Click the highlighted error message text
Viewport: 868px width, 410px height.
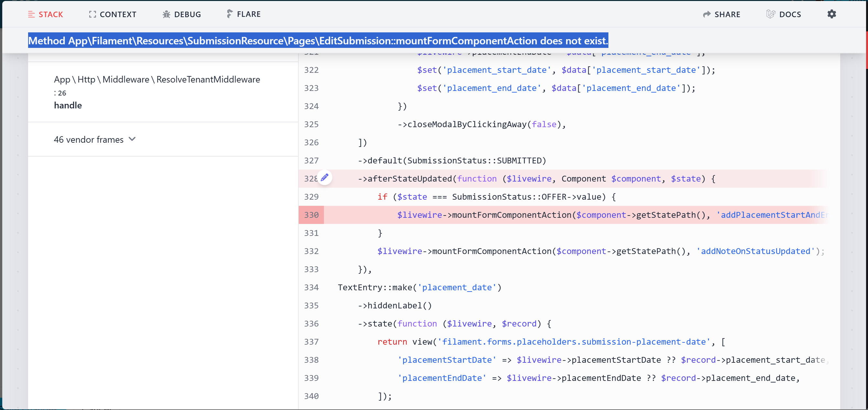point(318,41)
